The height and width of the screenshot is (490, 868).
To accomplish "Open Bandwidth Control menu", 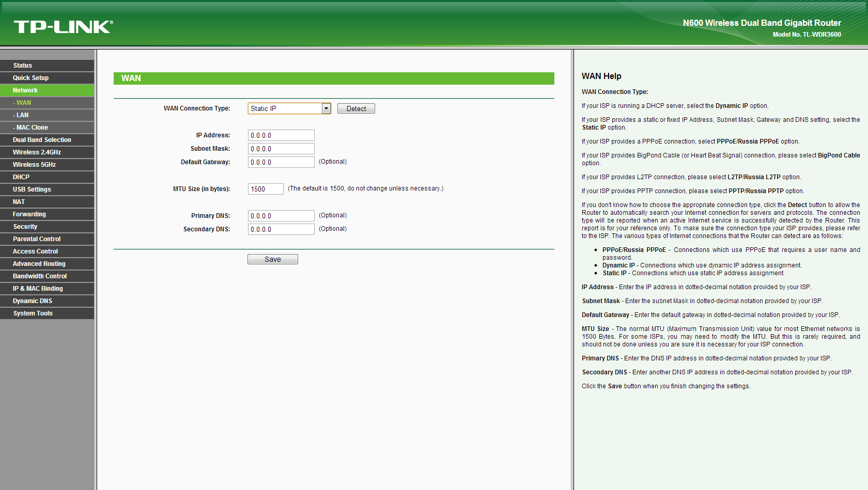I will coord(47,276).
